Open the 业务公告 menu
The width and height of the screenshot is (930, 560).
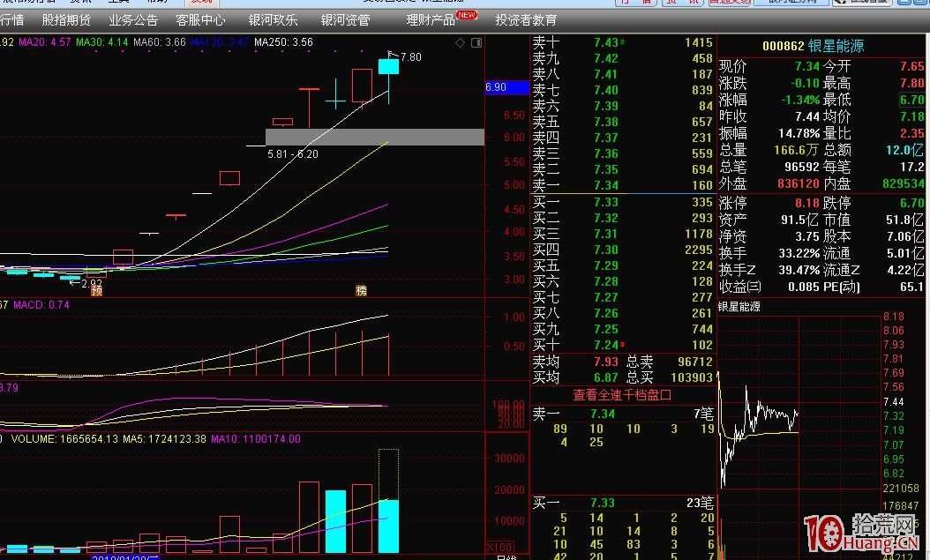[133, 20]
